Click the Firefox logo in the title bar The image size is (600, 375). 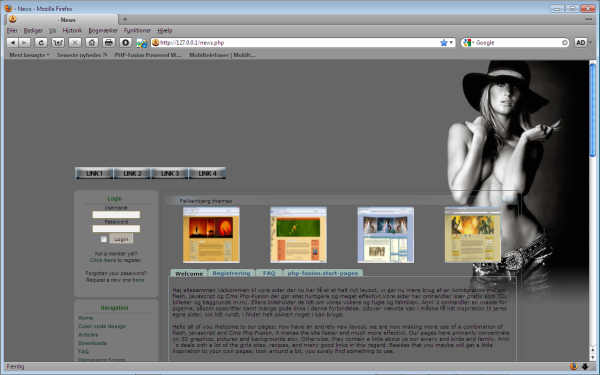tap(8, 8)
